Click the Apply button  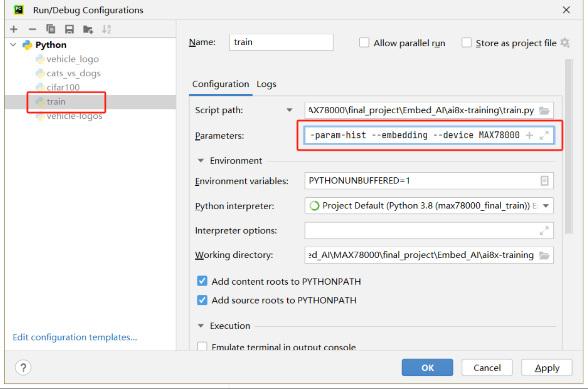point(547,368)
